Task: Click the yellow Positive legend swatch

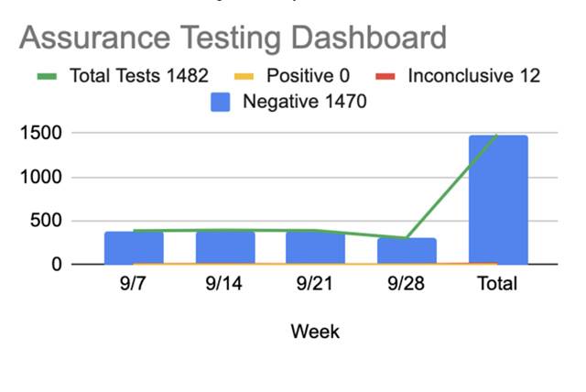Action: tap(247, 76)
